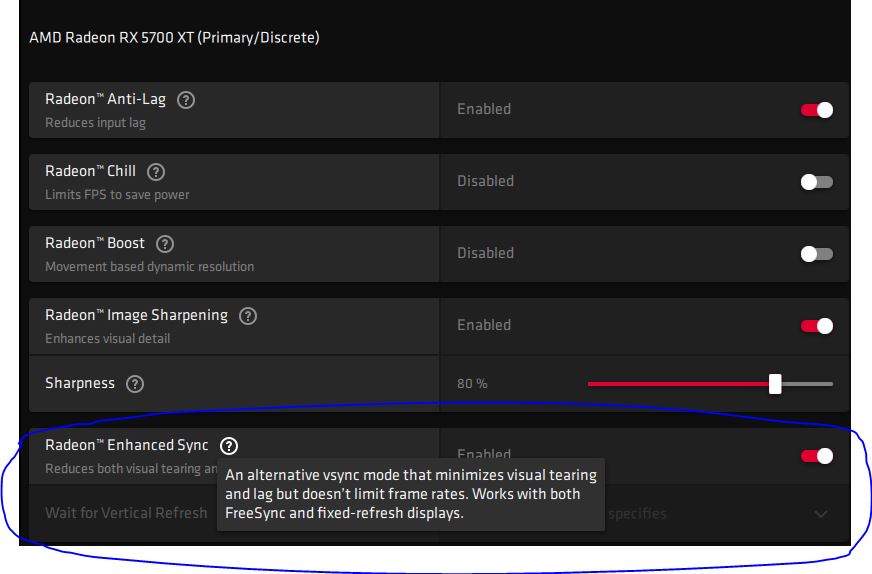This screenshot has width=872, height=574.
Task: Click the Anti-Lag Enabled status text
Action: click(x=484, y=109)
